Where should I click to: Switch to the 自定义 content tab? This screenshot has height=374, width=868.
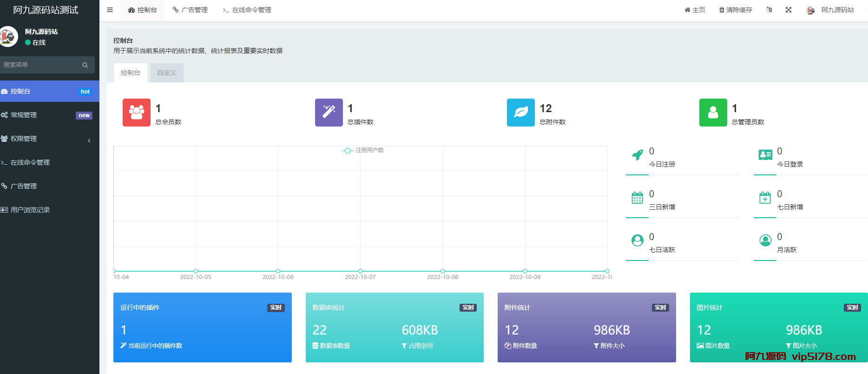coord(167,73)
